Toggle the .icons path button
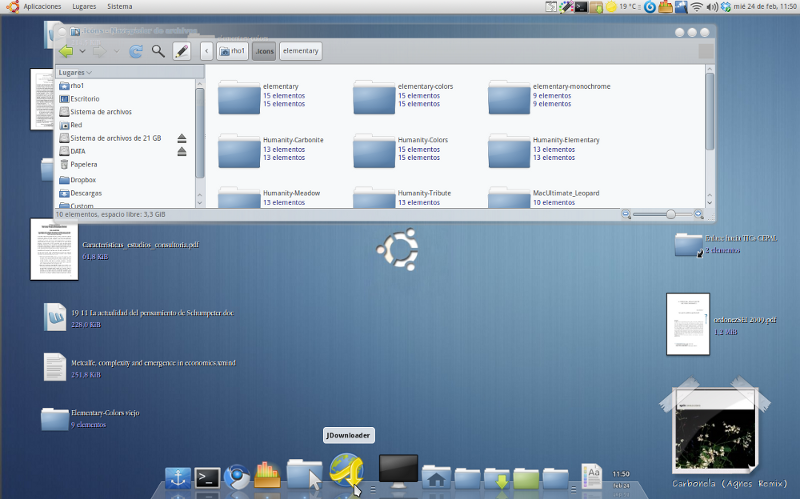 click(x=264, y=51)
